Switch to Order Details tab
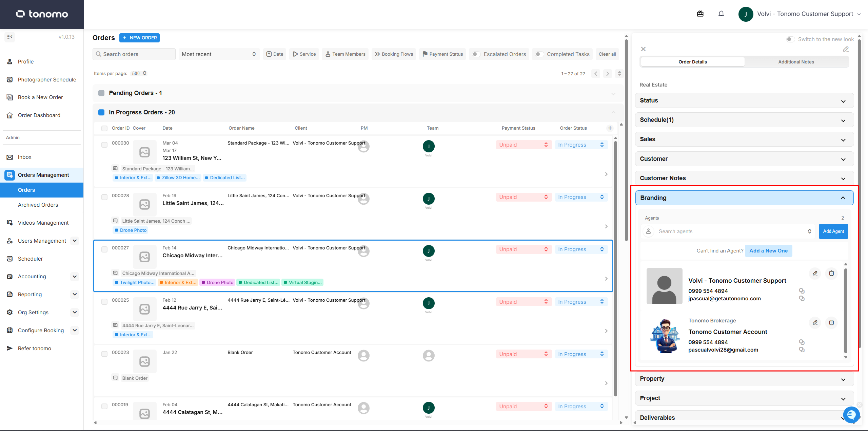This screenshot has height=431, width=868. pyautogui.click(x=693, y=62)
